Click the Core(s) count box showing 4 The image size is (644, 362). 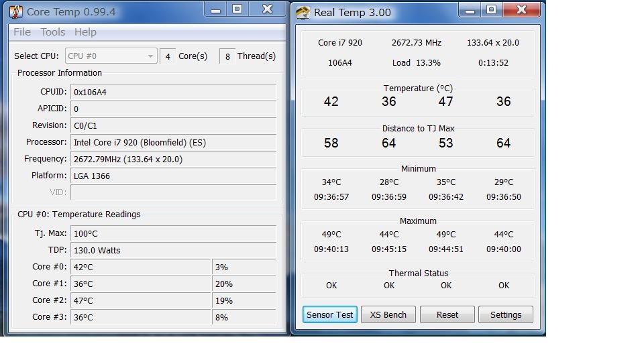click(x=168, y=56)
